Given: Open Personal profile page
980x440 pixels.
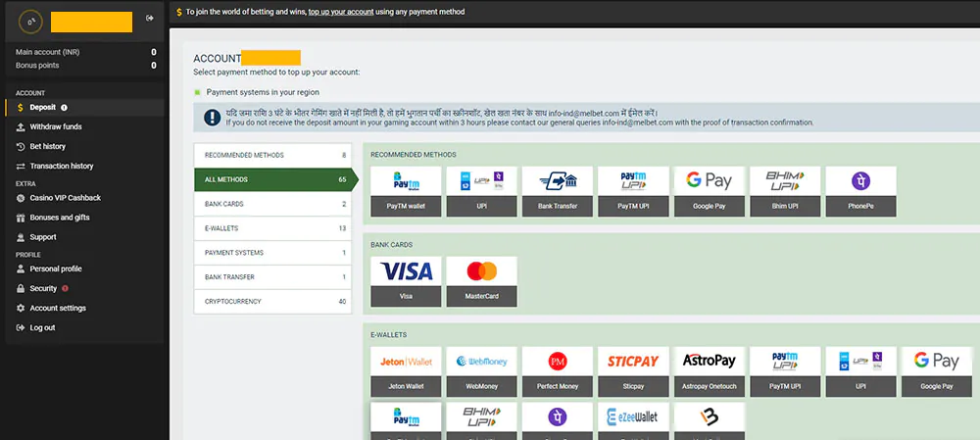Looking at the screenshot, I should pos(56,269).
